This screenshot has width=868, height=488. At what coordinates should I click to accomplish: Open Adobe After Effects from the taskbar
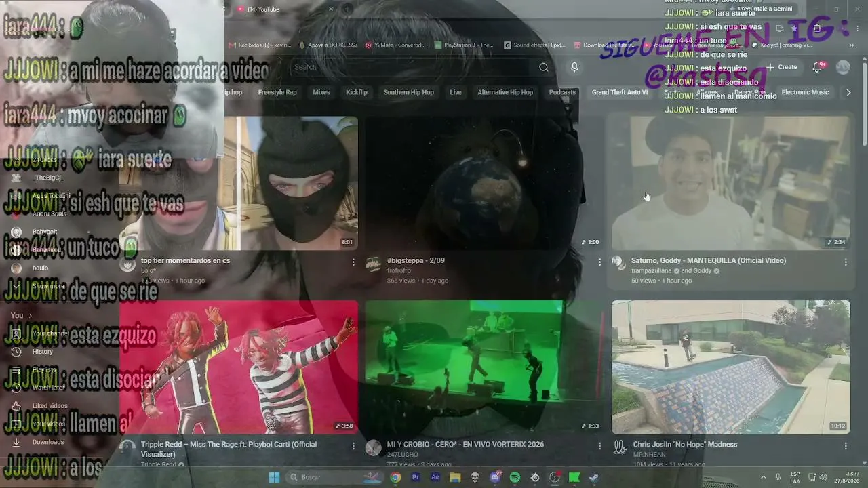[435, 477]
